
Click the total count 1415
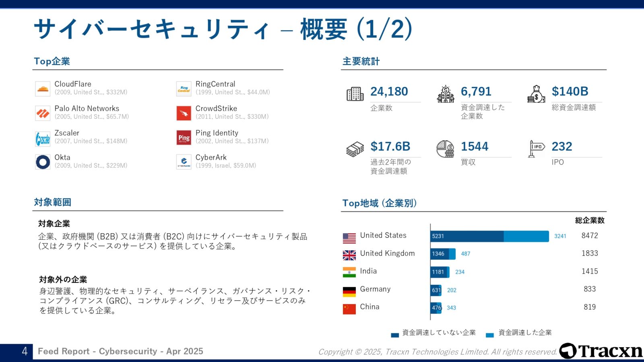click(590, 271)
